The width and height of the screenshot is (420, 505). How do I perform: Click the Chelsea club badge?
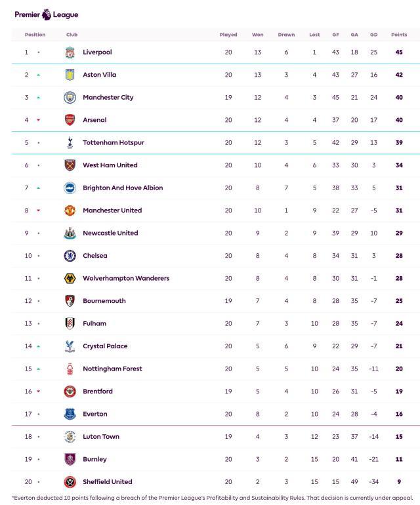(70, 256)
